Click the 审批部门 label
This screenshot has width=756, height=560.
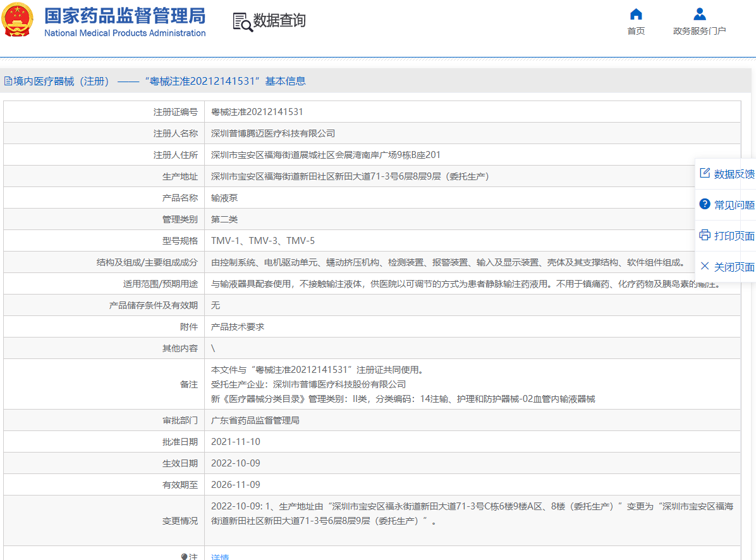coord(180,420)
